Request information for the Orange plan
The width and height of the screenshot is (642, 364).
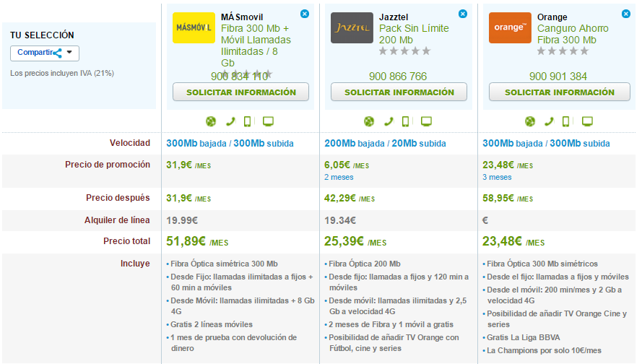point(559,92)
